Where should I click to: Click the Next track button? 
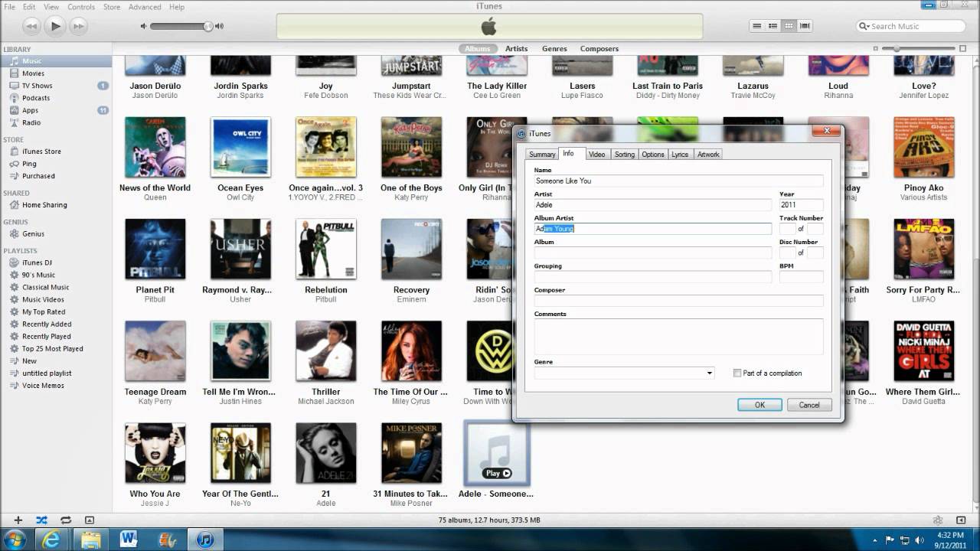click(78, 26)
